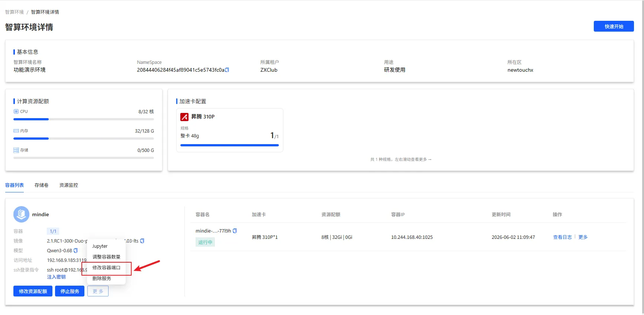Screen dimensions: 644x315
Task: Switch to the 容器列表 tab
Action: coord(15,185)
